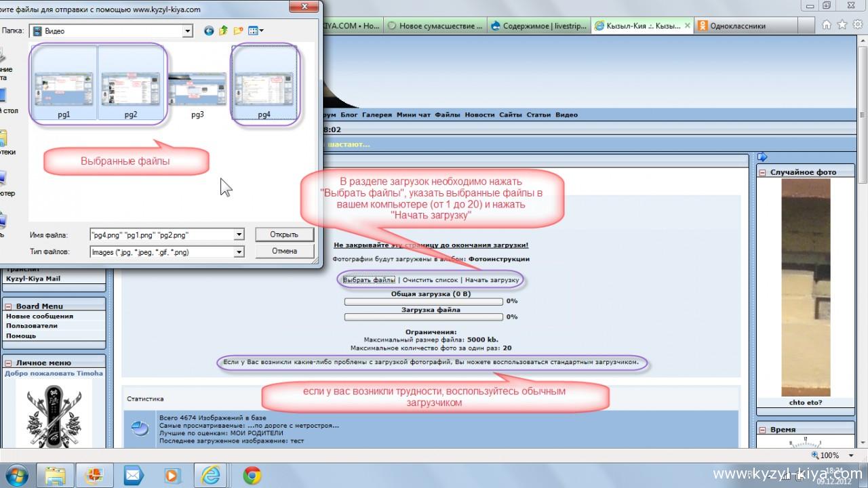Click the Загрузка файла progress bar
Viewport: 868px width, 488px height.
click(424, 317)
